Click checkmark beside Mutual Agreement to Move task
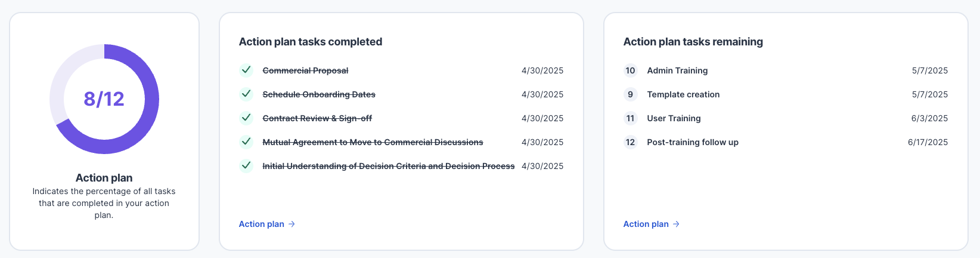The width and height of the screenshot is (980, 258). tap(246, 142)
